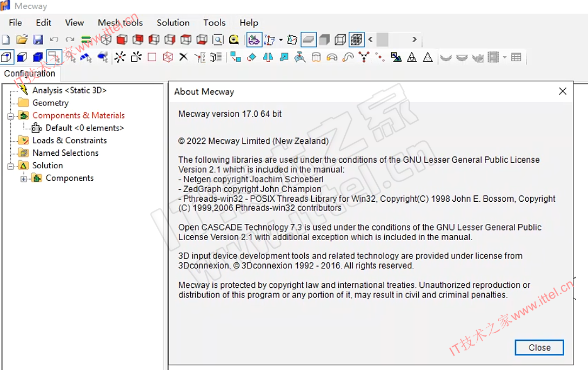Image resolution: width=588 pixels, height=370 pixels.
Task: Open the Mesh tools menu
Action: [121, 23]
